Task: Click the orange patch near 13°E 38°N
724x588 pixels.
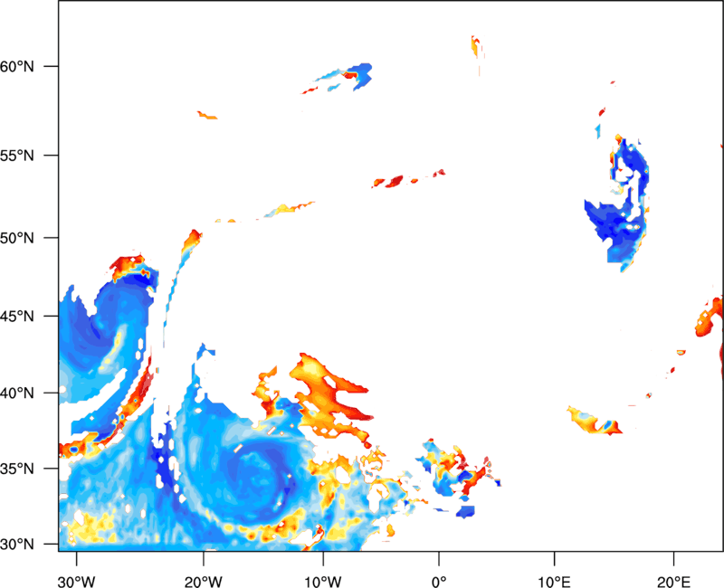Action: pyautogui.click(x=594, y=421)
